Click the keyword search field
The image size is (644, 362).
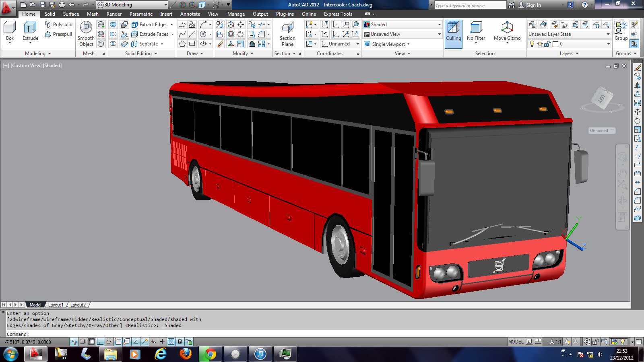(470, 5)
